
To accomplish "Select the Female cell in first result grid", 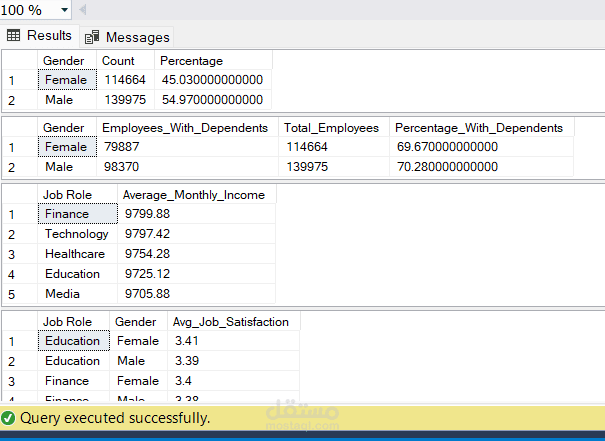I will [67, 80].
